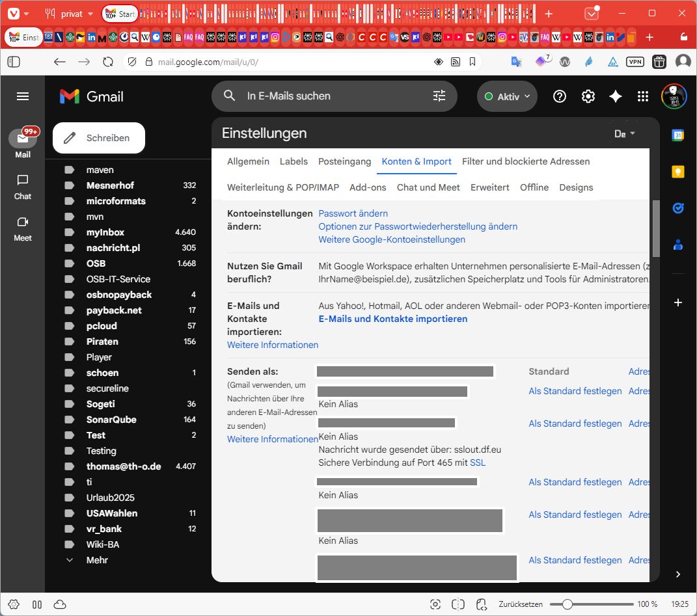This screenshot has width=697, height=616.
Task: Open Gmail help question mark icon
Action: 559,96
